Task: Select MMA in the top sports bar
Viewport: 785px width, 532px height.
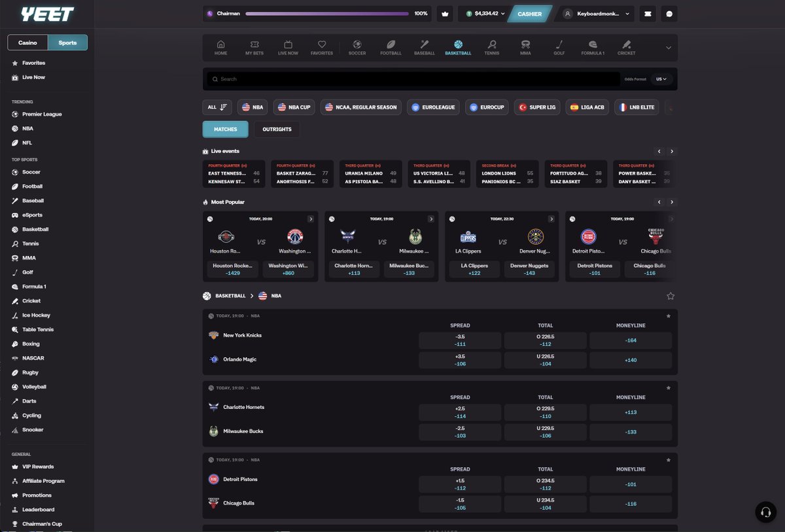Action: tap(525, 48)
